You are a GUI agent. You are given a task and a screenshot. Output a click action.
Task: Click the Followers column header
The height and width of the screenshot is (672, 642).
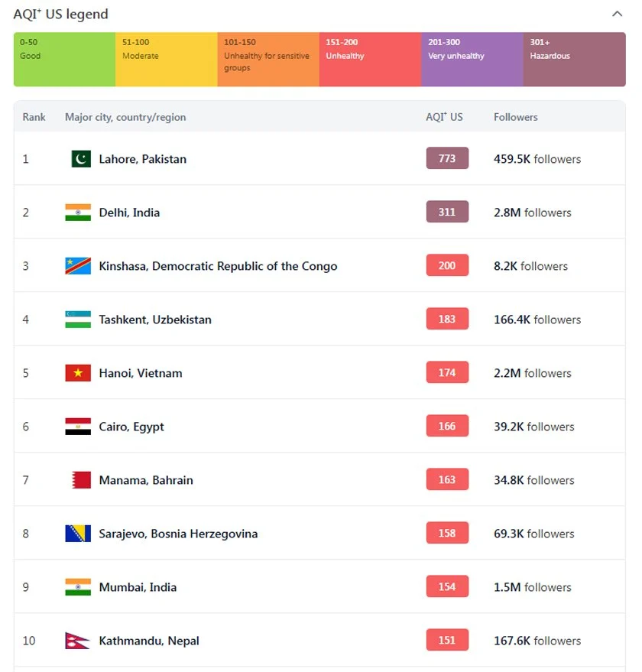[516, 117]
